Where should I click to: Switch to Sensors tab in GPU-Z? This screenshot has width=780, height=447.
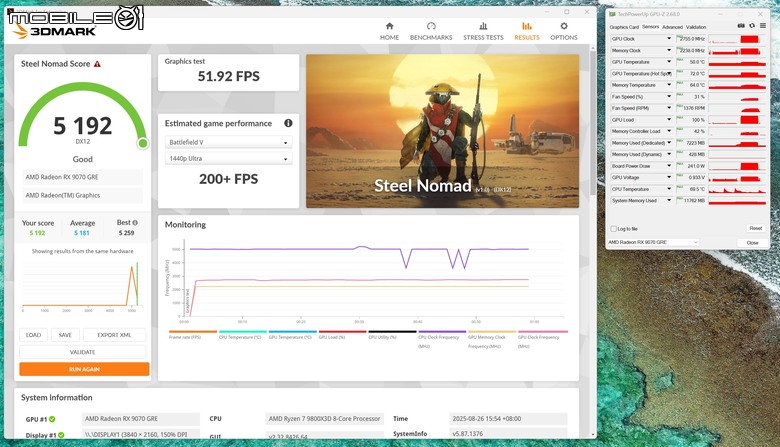point(650,27)
